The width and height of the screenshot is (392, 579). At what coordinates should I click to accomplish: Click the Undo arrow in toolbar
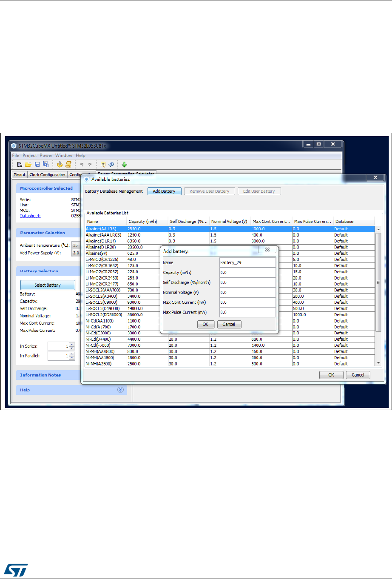82,165
